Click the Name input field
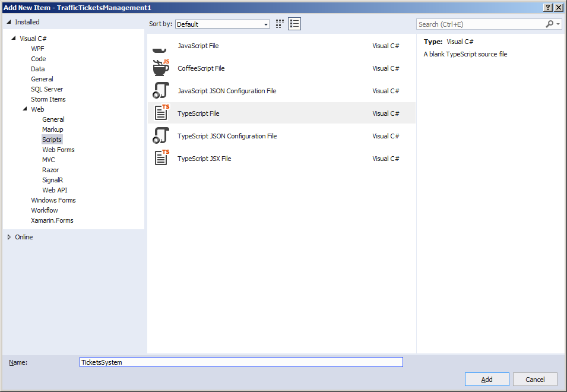 coord(241,362)
